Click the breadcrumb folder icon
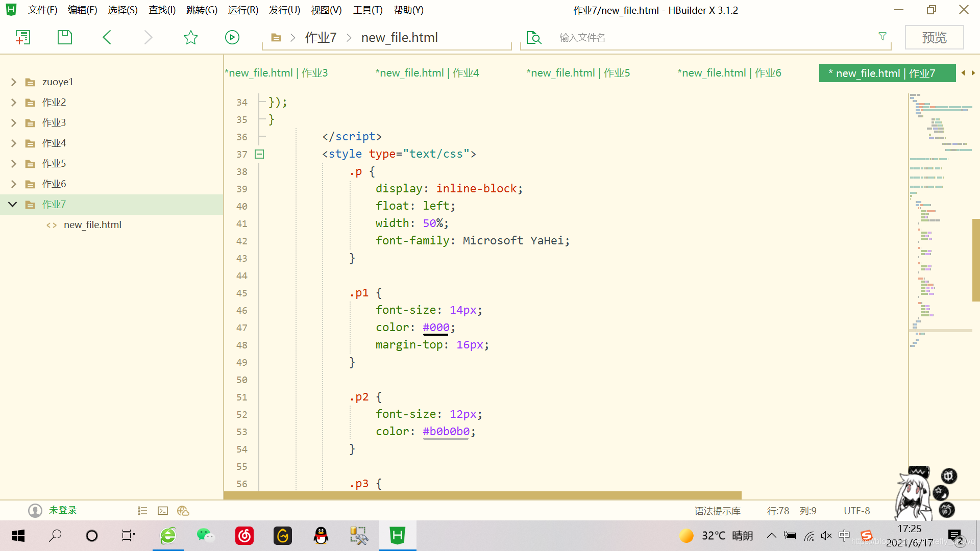The image size is (980, 551). click(x=276, y=38)
